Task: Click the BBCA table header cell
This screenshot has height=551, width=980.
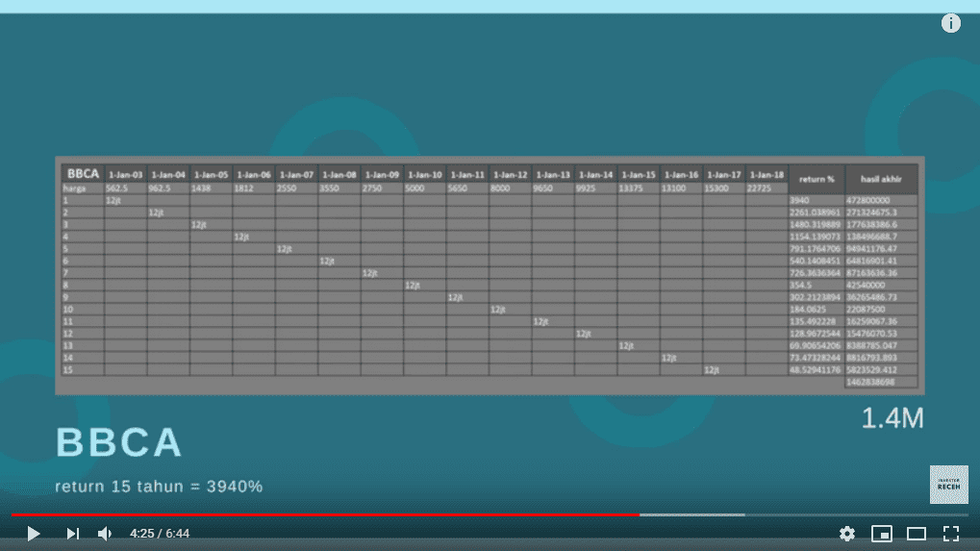Action: coord(83,174)
